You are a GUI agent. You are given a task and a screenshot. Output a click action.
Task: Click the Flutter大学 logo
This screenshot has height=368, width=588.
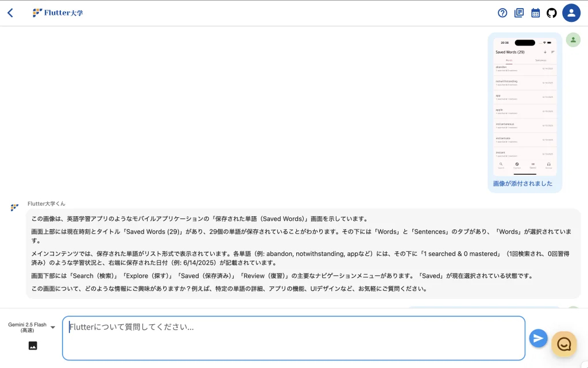(x=58, y=13)
